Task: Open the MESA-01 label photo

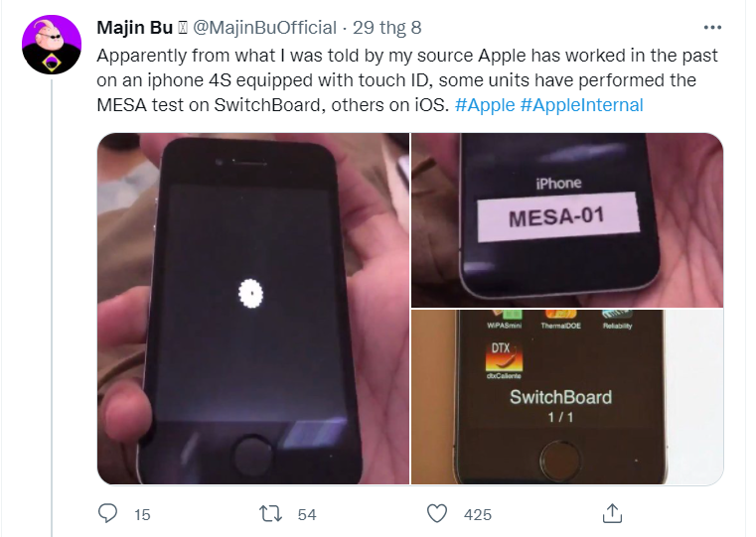Action: click(x=567, y=220)
